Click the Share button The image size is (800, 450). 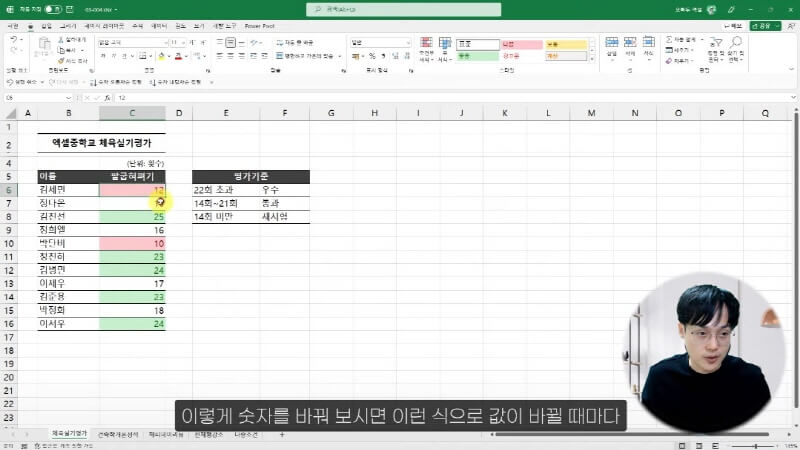(x=765, y=26)
